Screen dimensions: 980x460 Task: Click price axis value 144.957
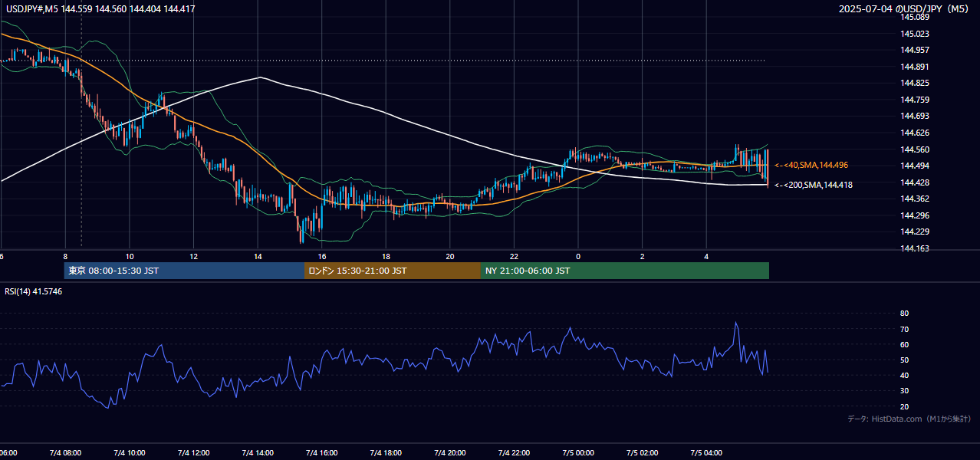coord(914,50)
